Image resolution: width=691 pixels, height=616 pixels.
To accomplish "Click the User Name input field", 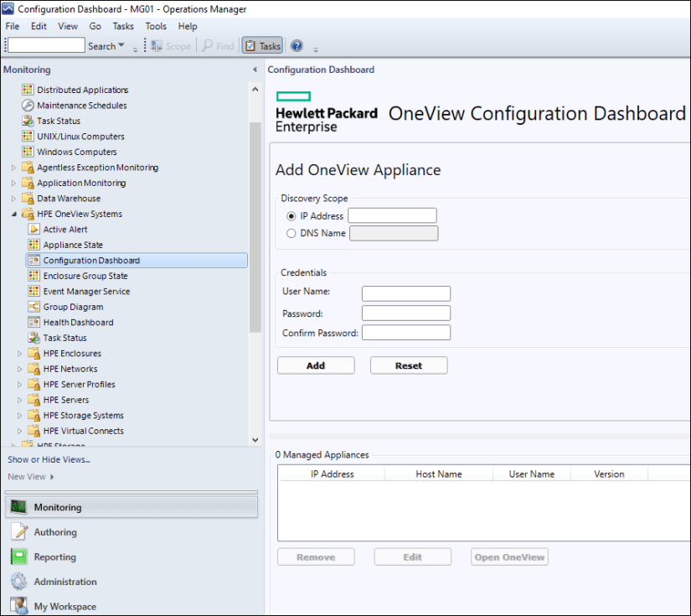I will click(405, 293).
